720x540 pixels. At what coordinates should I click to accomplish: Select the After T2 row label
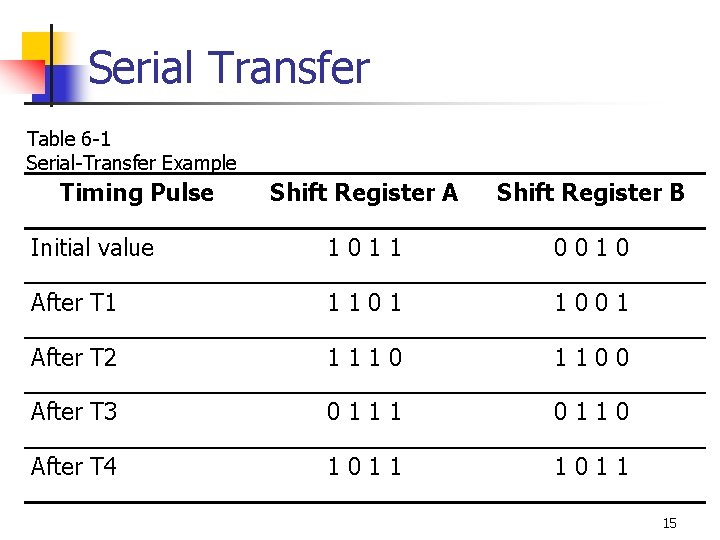[x=73, y=357]
